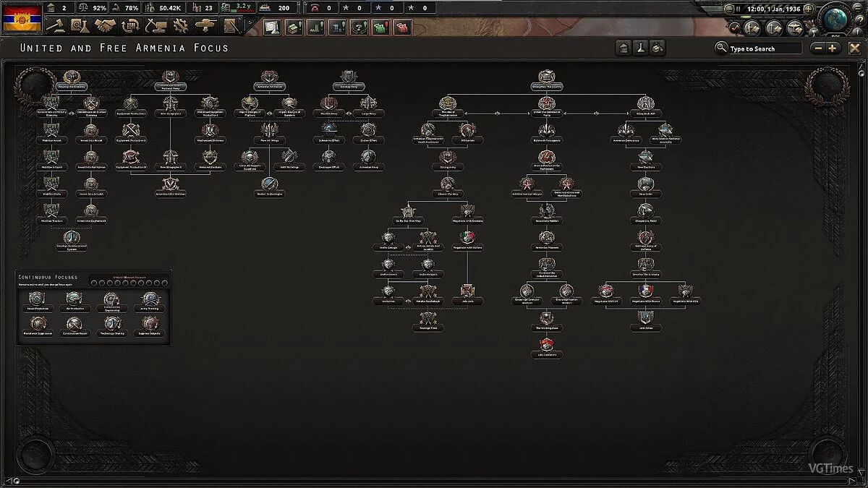The image size is (868, 488).
Task: Expand the map zoom-in plus control
Action: (x=833, y=48)
